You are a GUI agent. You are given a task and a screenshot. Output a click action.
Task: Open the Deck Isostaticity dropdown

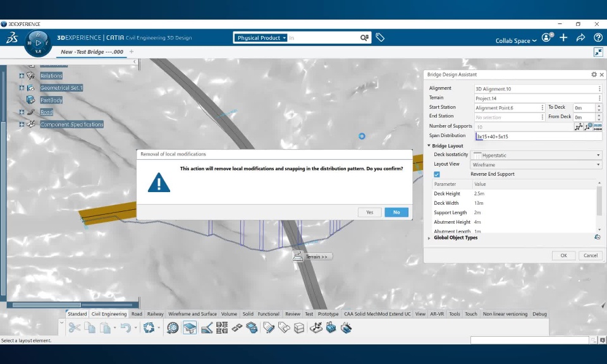pos(537,155)
